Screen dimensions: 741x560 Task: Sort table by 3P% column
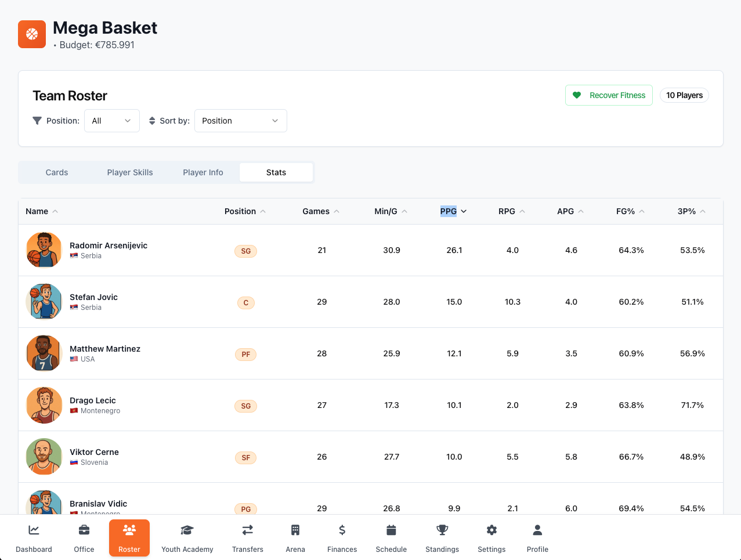(x=692, y=211)
